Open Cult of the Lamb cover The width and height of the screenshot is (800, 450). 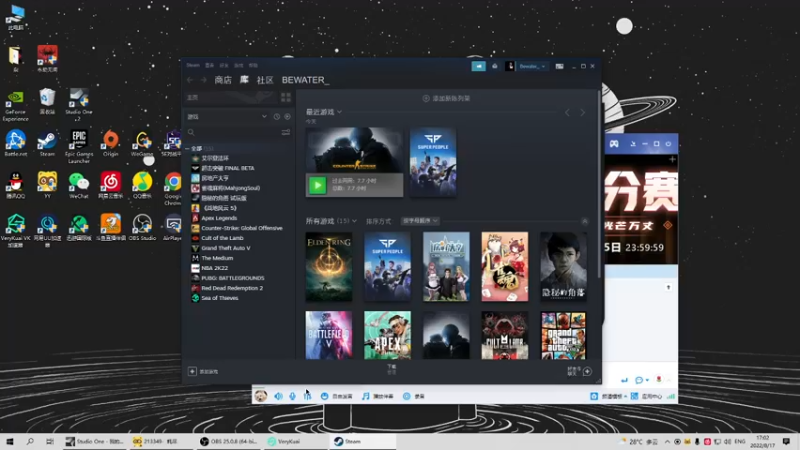click(x=505, y=335)
